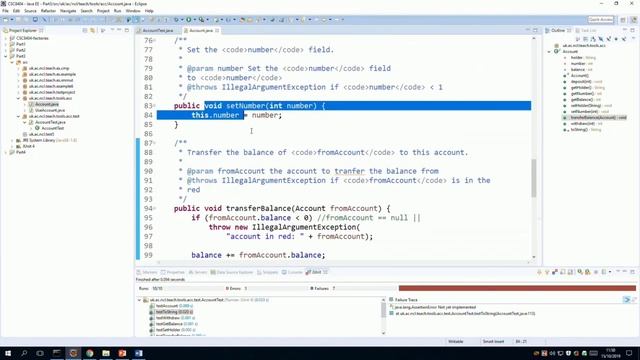Select getBalance() in the Outline
The image size is (640, 360).
coord(586,100)
